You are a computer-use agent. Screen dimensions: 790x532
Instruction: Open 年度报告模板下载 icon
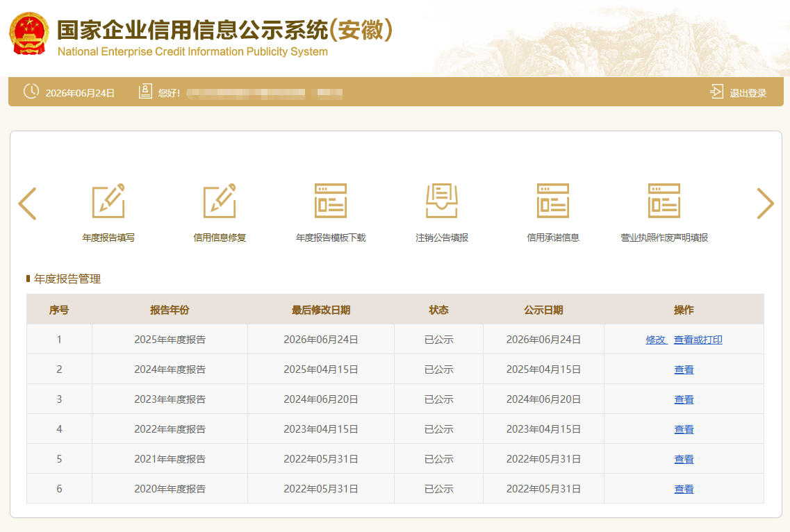[x=331, y=201]
